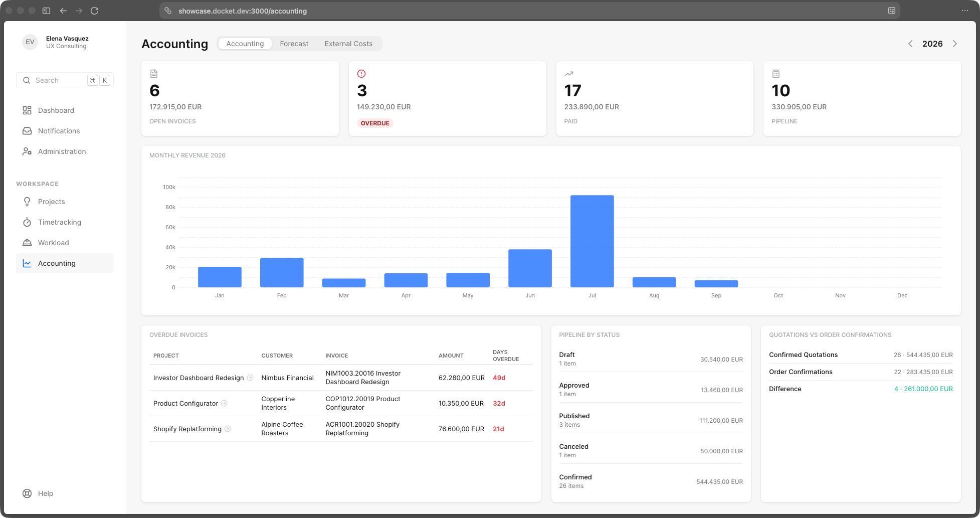Click the reader view icon in address bar

click(892, 11)
